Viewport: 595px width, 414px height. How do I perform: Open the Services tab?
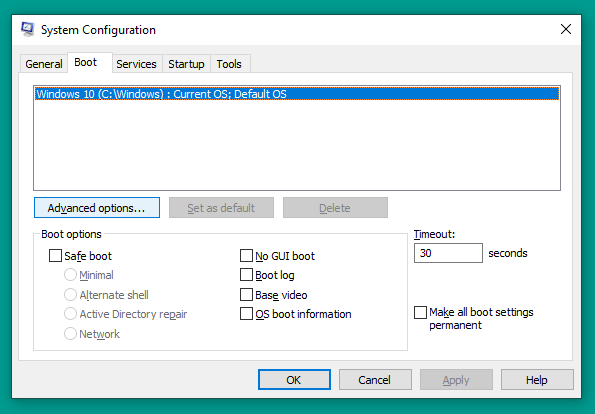[137, 64]
